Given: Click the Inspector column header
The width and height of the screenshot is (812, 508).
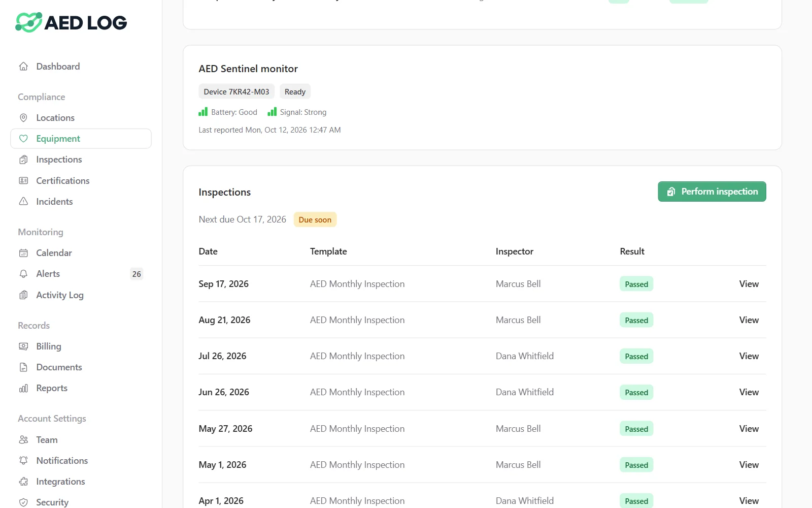Looking at the screenshot, I should coord(515,251).
